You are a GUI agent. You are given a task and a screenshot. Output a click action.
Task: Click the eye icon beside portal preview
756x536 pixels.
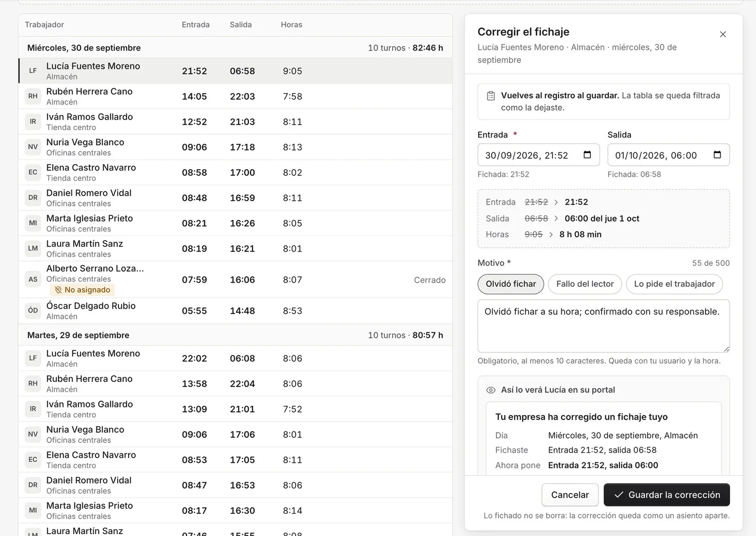click(x=491, y=390)
